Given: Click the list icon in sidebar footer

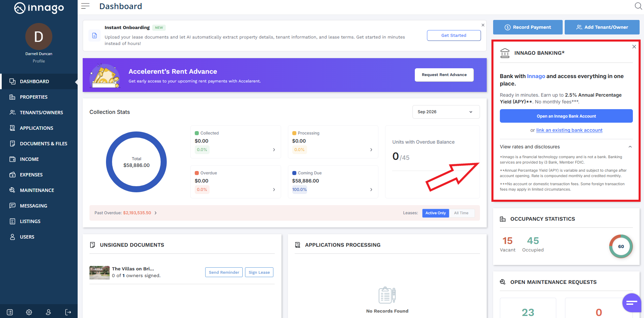Looking at the screenshot, I should tap(10, 312).
